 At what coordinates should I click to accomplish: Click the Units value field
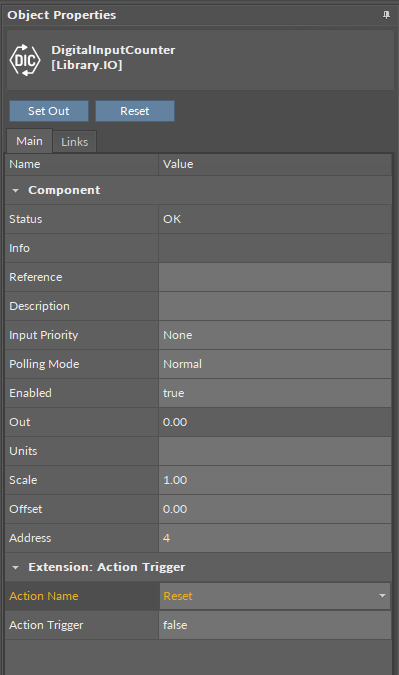coord(275,451)
